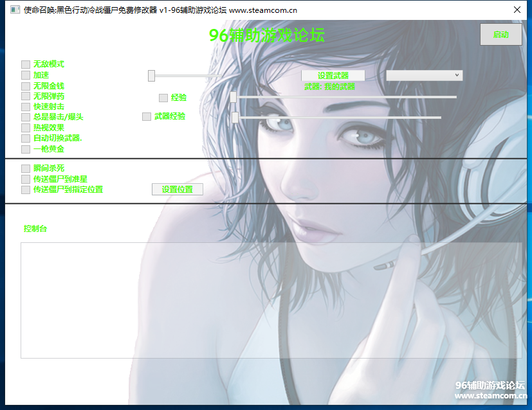The height and width of the screenshot is (410, 532).
Task: Click the app icon in the title bar
Action: click(x=14, y=10)
